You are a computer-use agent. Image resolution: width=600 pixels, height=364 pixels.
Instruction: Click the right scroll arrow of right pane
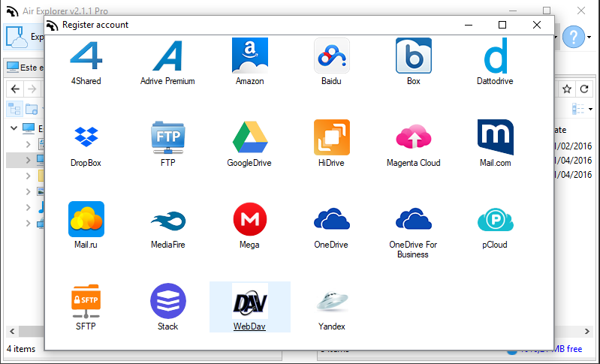click(587, 332)
